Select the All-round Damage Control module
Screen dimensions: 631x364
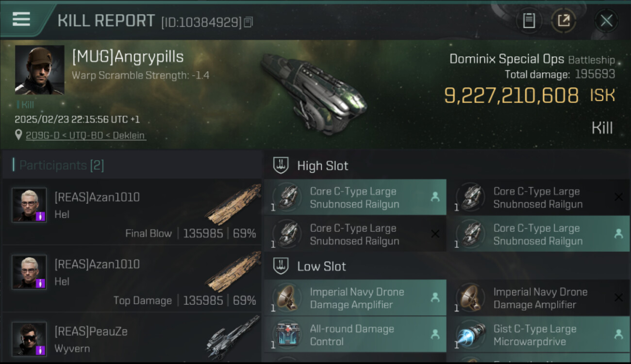pyautogui.click(x=355, y=335)
